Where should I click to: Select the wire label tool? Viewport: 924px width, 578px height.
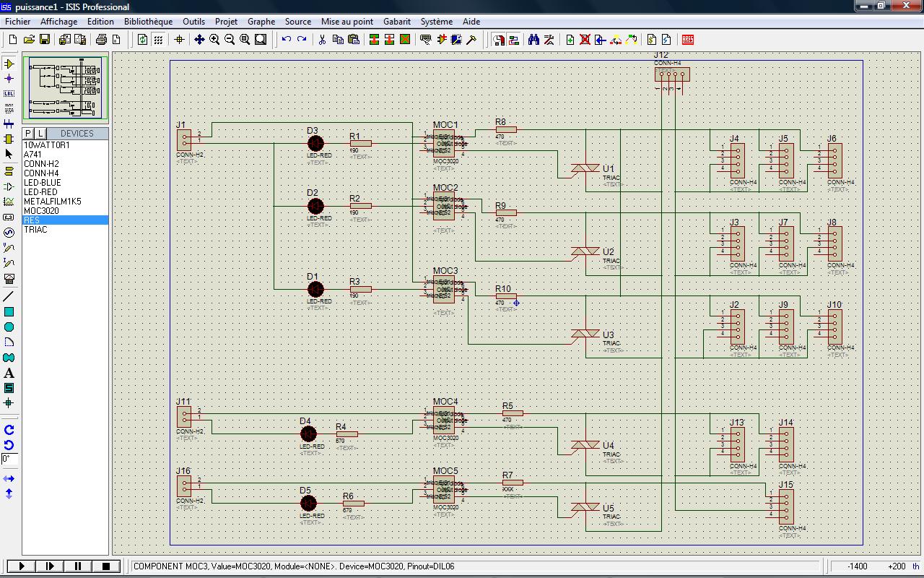click(x=9, y=93)
